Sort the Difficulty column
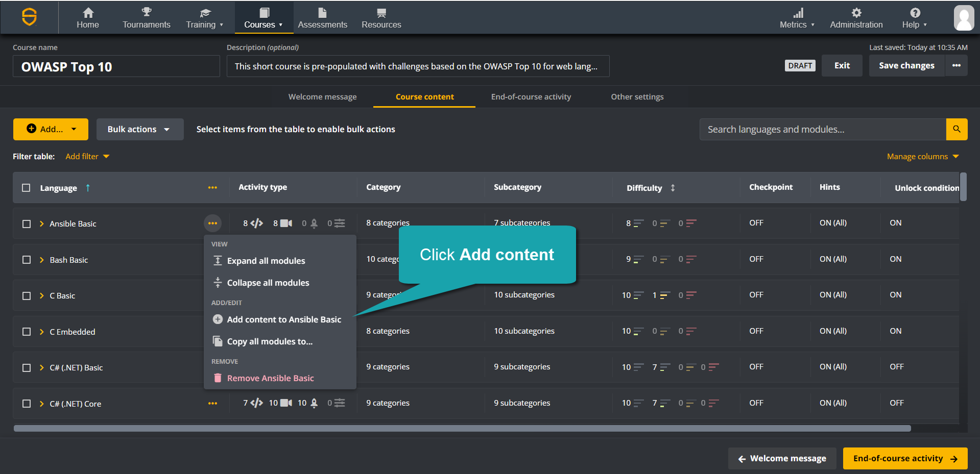Image resolution: width=980 pixels, height=474 pixels. 673,188
